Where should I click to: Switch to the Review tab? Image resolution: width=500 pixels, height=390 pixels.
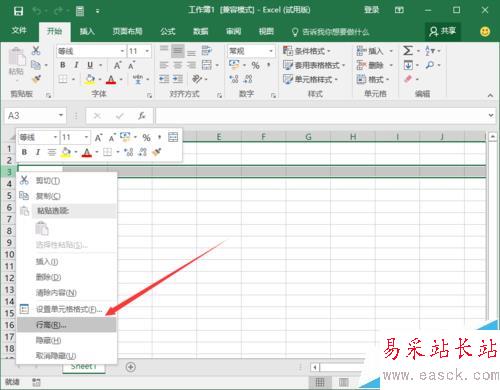(233, 32)
